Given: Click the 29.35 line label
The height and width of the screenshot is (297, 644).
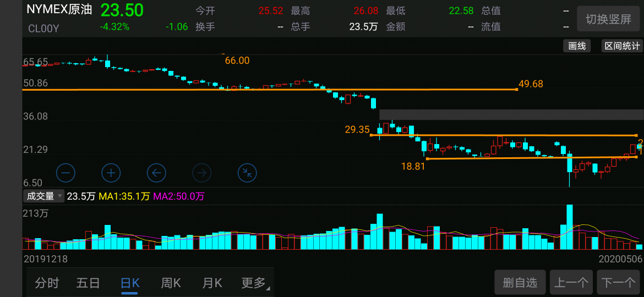Looking at the screenshot, I should point(357,130).
